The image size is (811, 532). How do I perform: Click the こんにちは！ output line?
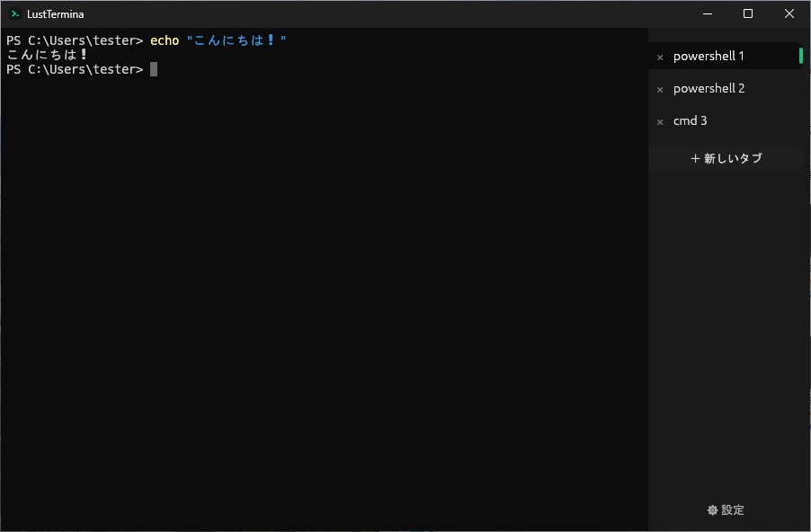(47, 54)
